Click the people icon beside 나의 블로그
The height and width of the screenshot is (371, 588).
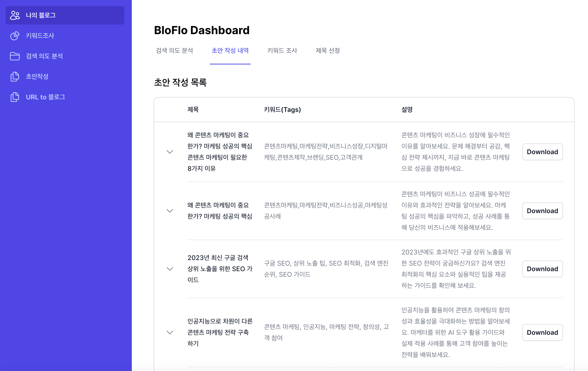(x=15, y=15)
